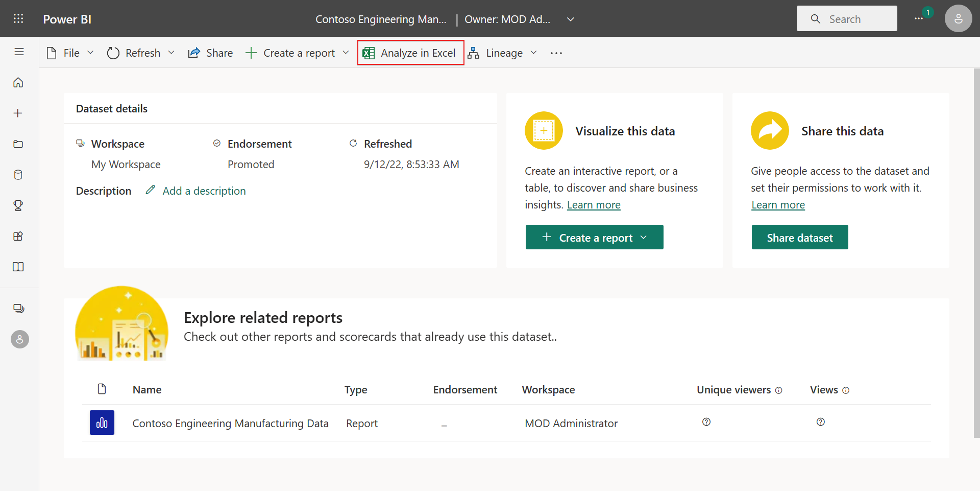Open the Microsoft app launcher waffle icon
Viewport: 980px width, 491px height.
(18, 18)
